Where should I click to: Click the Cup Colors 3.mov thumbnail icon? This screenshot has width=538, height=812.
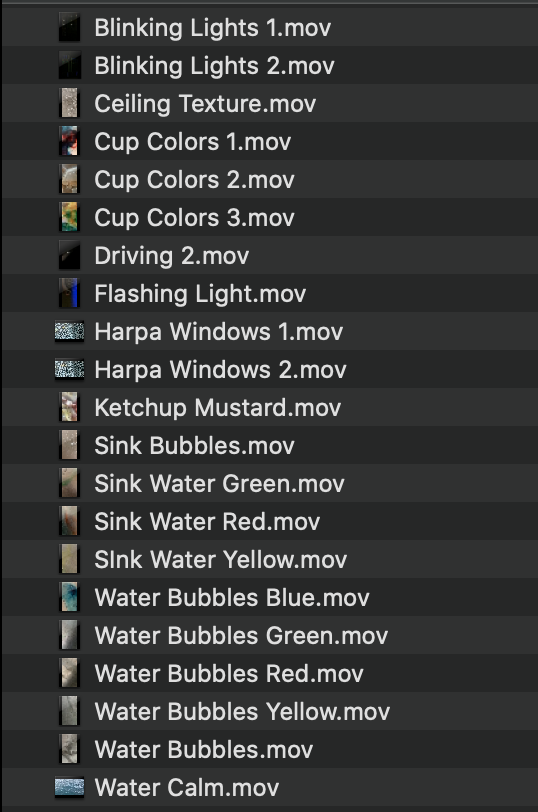click(69, 217)
